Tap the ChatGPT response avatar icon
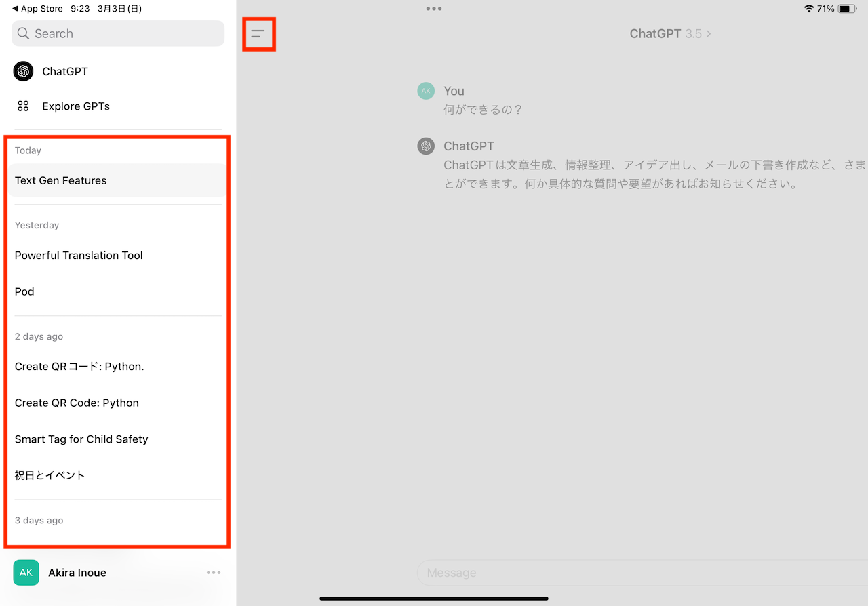868x606 pixels. coord(426,146)
